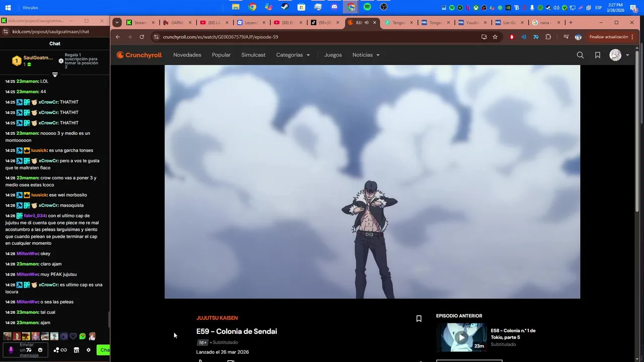
Task: Click the Jujutsu Kaisen video player
Action: [x=372, y=182]
